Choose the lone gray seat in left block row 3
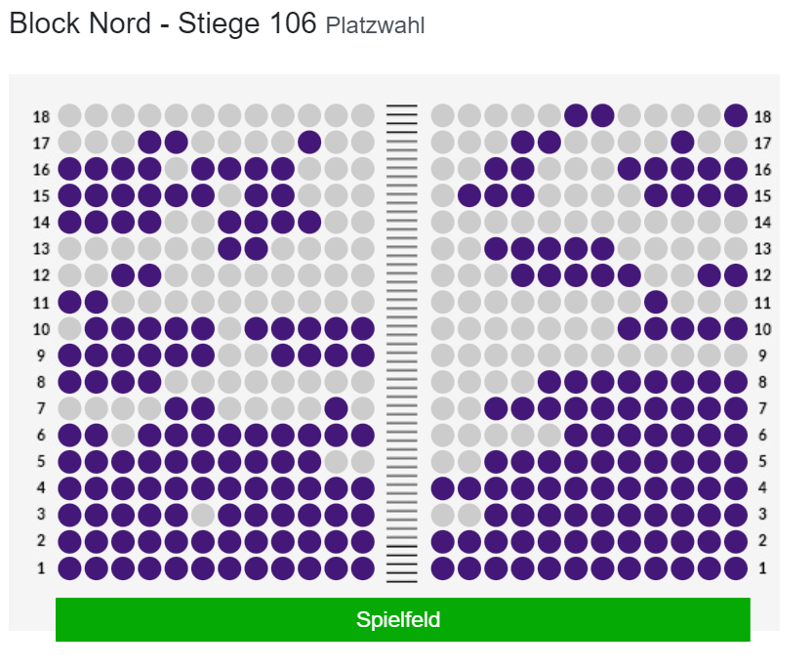This screenshot has height=669, width=812. tap(202, 515)
